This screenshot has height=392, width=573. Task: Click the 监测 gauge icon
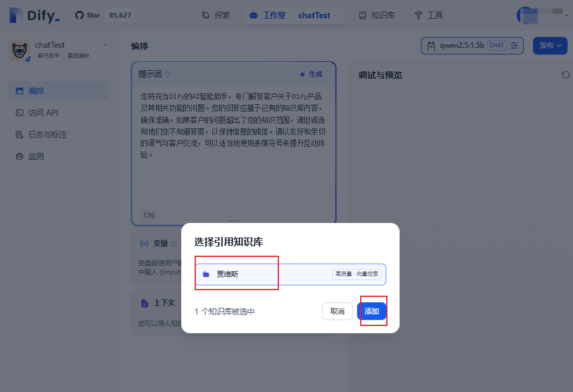coord(19,156)
